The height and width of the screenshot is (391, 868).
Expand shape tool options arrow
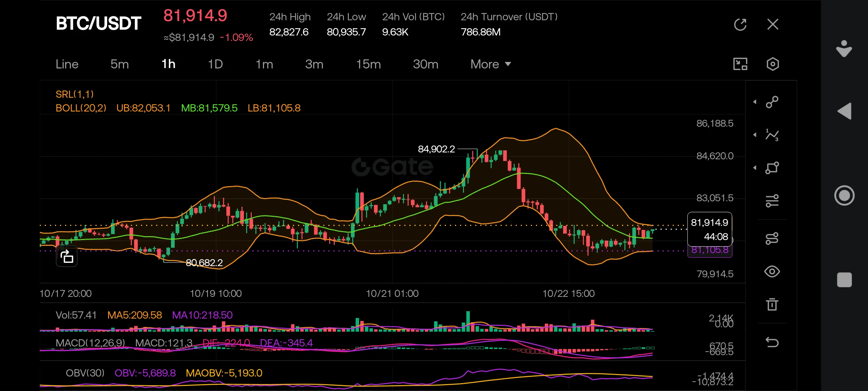tap(755, 168)
